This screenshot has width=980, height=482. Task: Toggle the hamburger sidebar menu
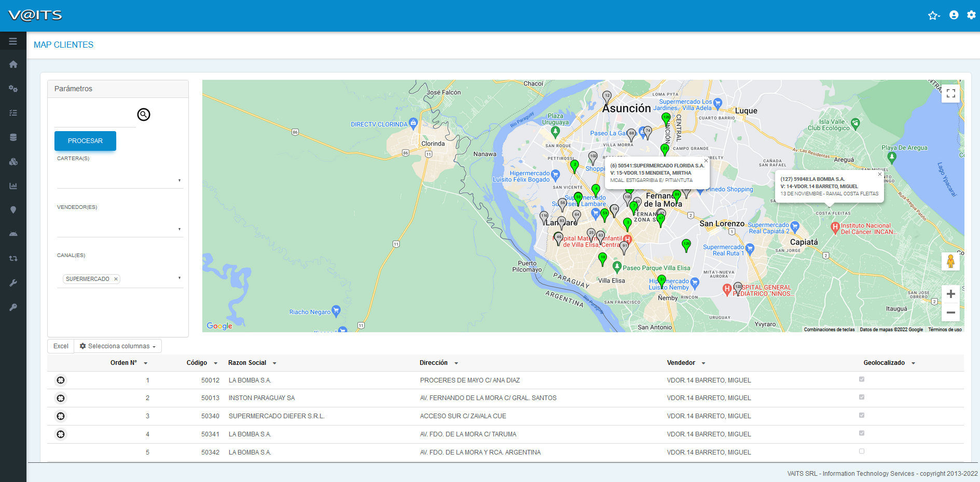point(13,41)
